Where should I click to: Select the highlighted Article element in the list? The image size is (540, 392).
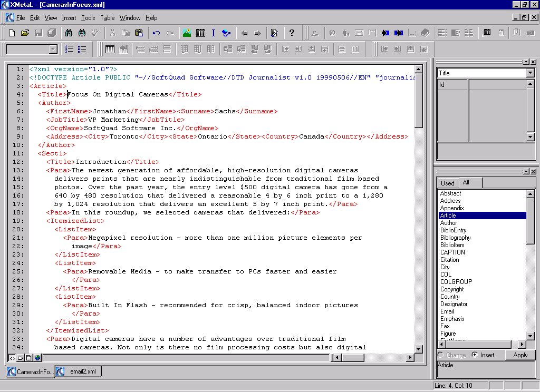[x=482, y=215]
